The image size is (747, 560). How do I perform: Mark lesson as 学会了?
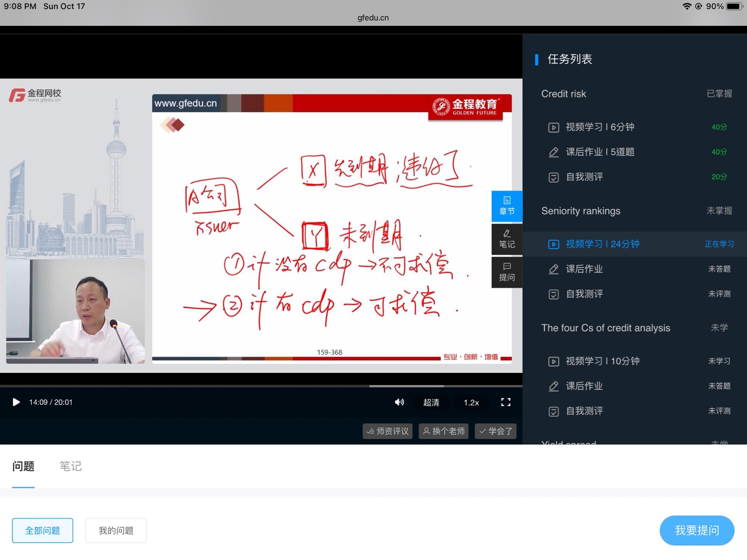496,431
